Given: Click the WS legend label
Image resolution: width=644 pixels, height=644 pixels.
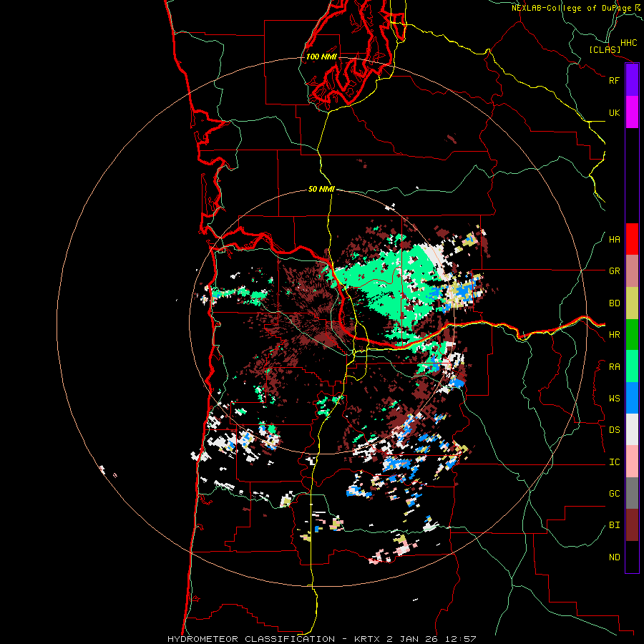Looking at the screenshot, I should pyautogui.click(x=614, y=399).
